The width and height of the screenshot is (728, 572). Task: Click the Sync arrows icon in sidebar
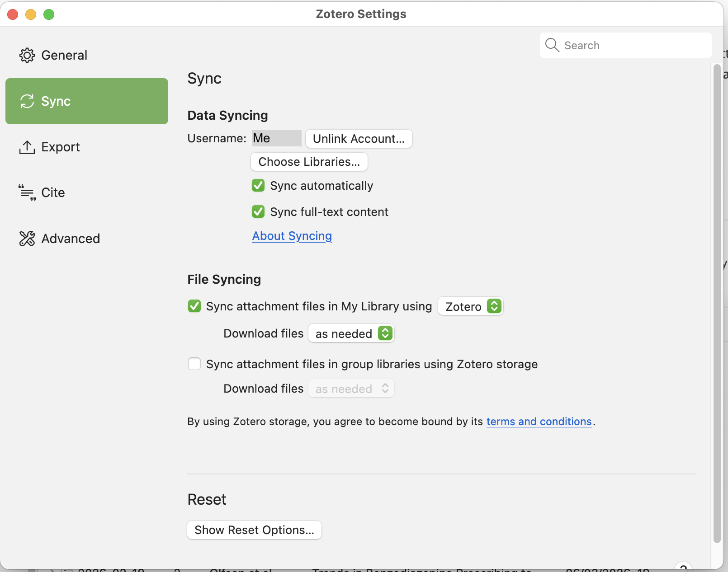click(27, 101)
